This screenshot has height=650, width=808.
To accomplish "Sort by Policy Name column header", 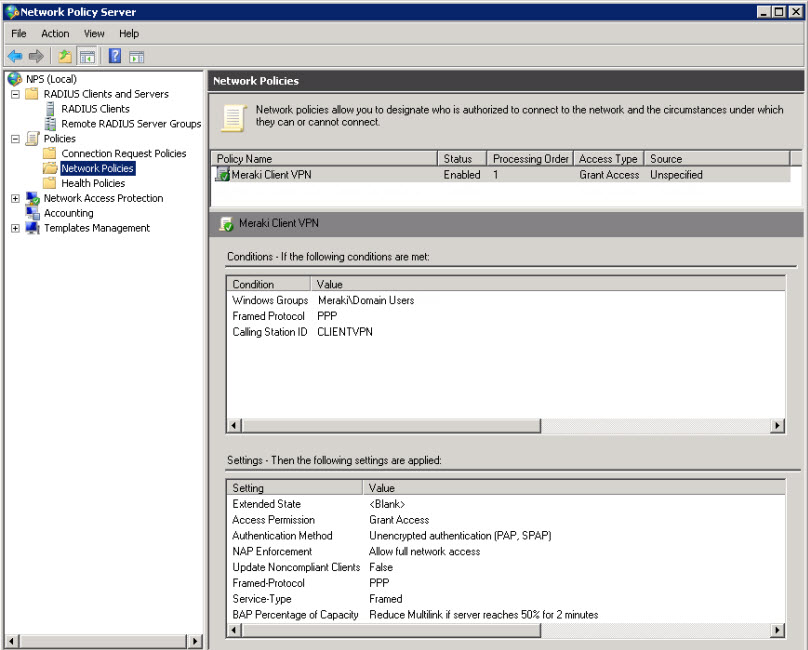I will (x=324, y=158).
